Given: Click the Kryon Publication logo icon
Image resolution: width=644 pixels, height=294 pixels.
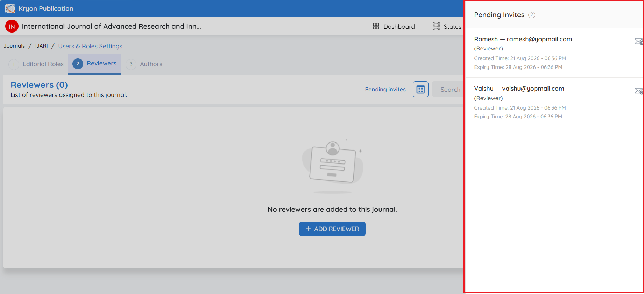Looking at the screenshot, I should pyautogui.click(x=10, y=8).
